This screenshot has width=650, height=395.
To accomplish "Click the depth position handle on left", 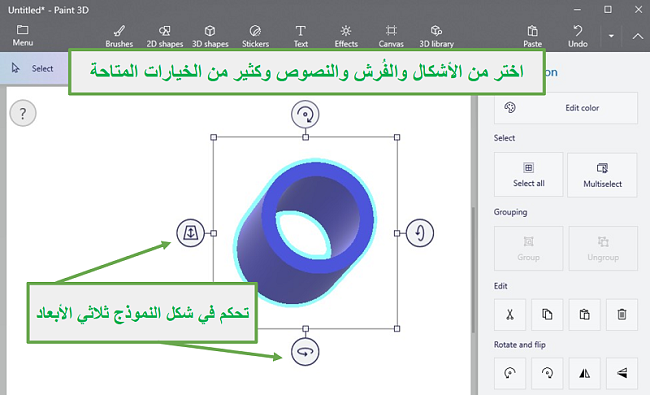I will click(x=191, y=233).
